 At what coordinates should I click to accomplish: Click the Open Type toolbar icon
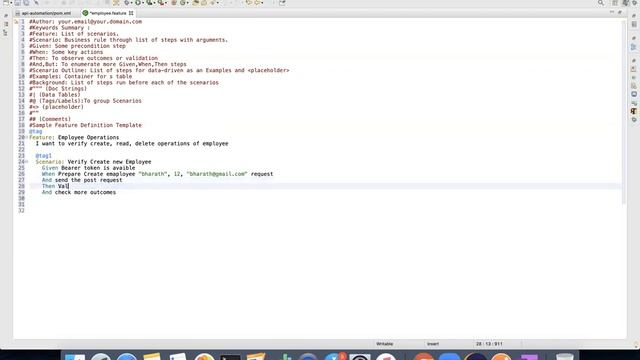[196, 2]
